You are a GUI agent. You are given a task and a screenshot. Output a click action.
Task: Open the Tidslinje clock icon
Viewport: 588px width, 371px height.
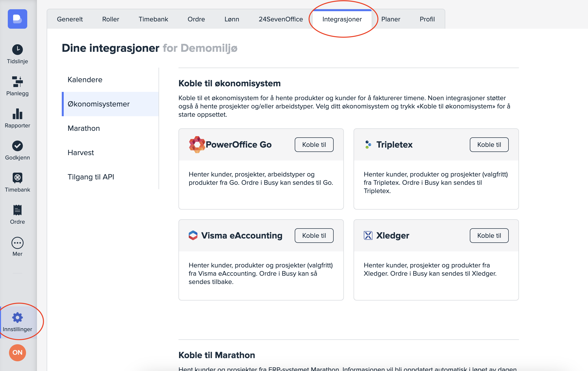coord(17,50)
